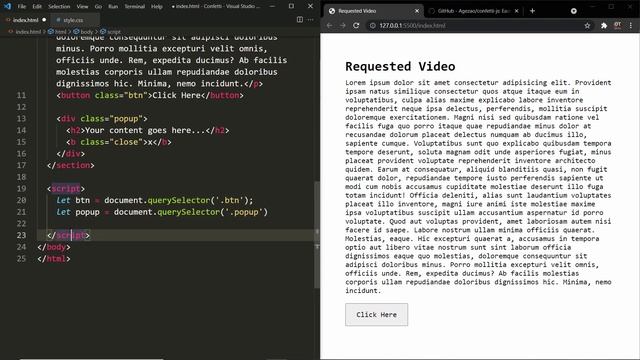Image resolution: width=640 pixels, height=360 pixels.
Task: Click the site information icon in address bar
Action: 372,25
